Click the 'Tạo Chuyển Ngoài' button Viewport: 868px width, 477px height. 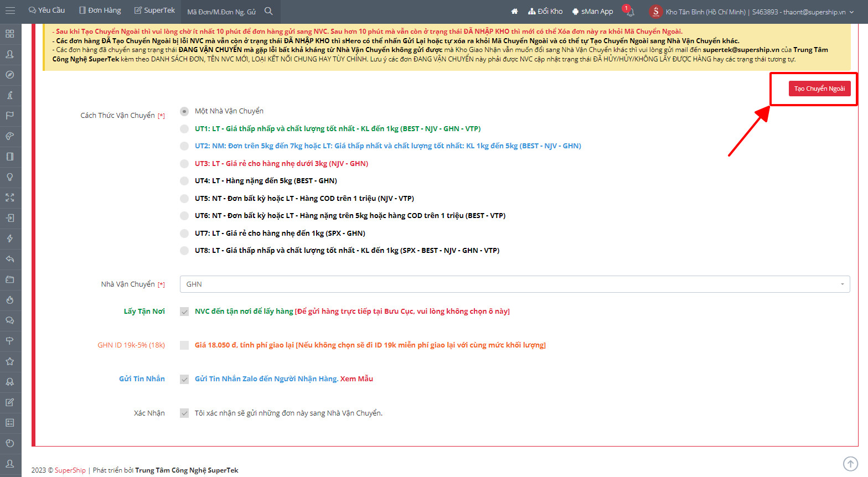(819, 89)
